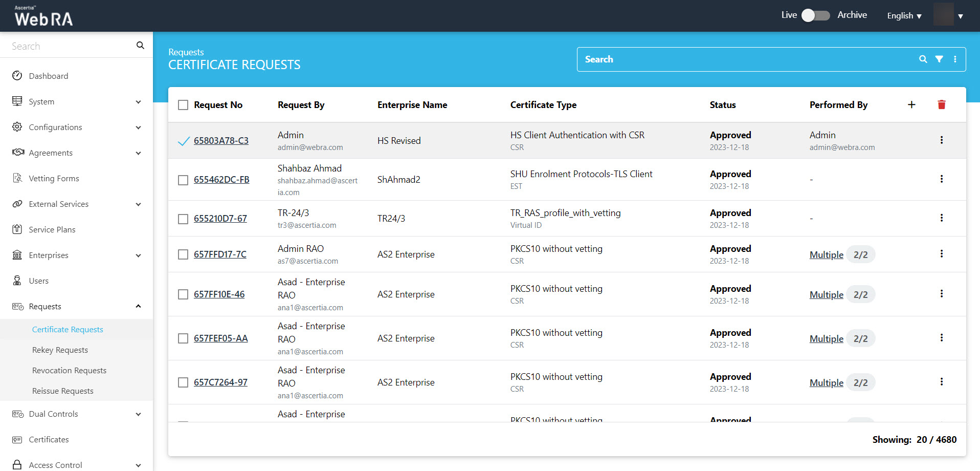Click the magnifier icon in sidebar search
The width and height of the screenshot is (980, 471).
[140, 46]
